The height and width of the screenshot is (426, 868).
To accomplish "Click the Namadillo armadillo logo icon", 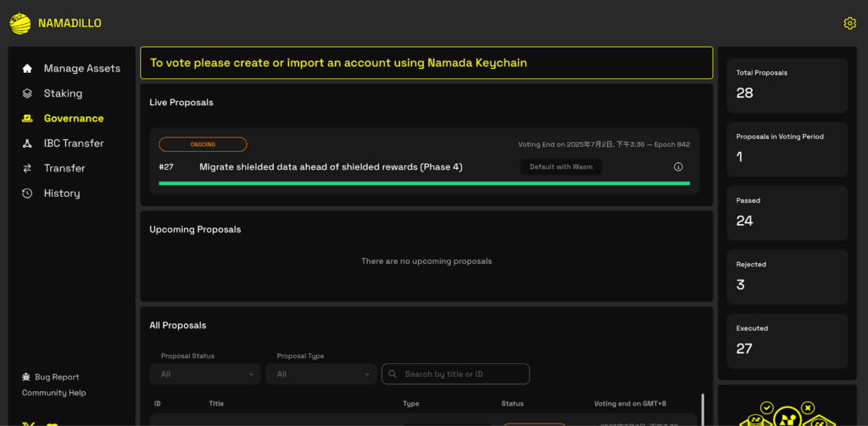I will 20,23.
